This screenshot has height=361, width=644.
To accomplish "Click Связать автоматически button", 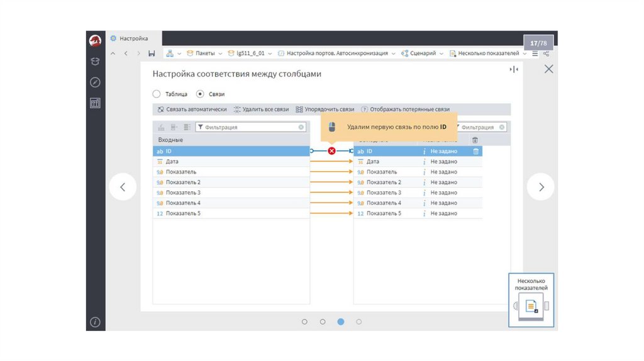I will pyautogui.click(x=192, y=109).
